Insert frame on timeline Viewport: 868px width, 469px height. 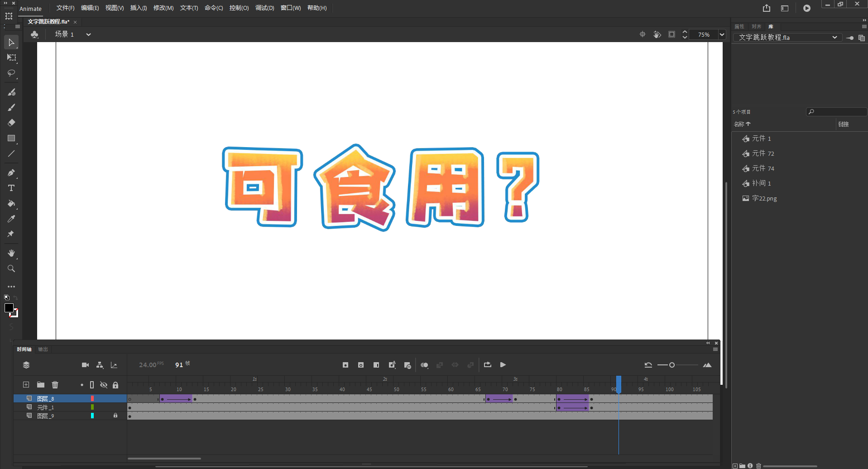point(376,365)
